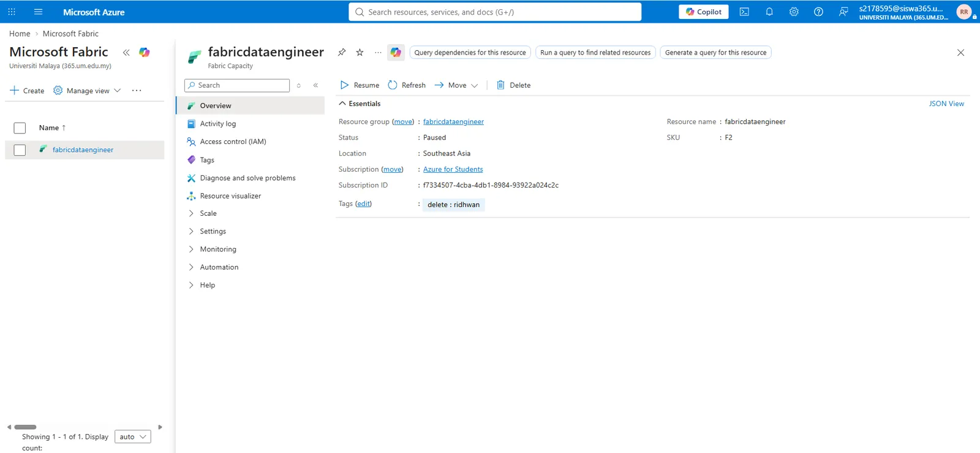980x453 pixels.
Task: Collapse the Microsoft Fabric list pane
Action: coord(126,53)
